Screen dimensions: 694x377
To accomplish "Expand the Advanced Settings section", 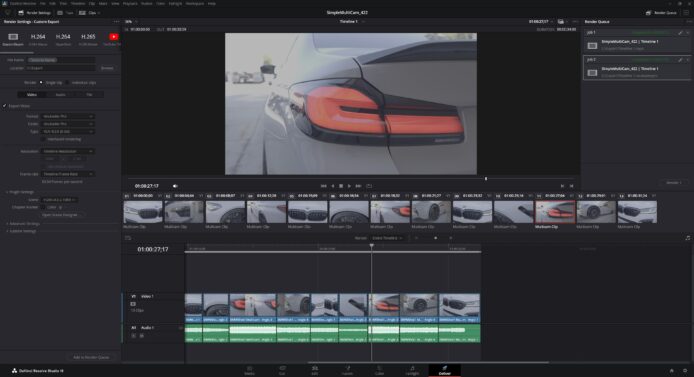I will pyautogui.click(x=23, y=223).
